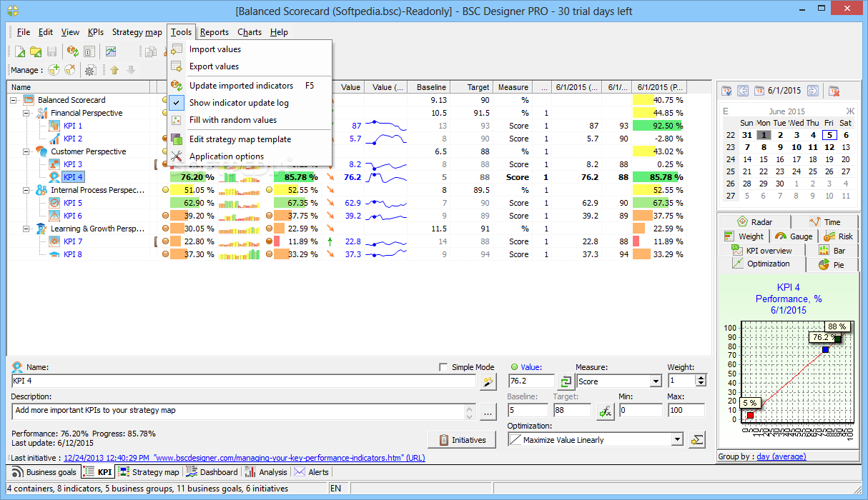Click the blue value point on Optimization chart
Screen dimensions: 868x500
pos(825,349)
